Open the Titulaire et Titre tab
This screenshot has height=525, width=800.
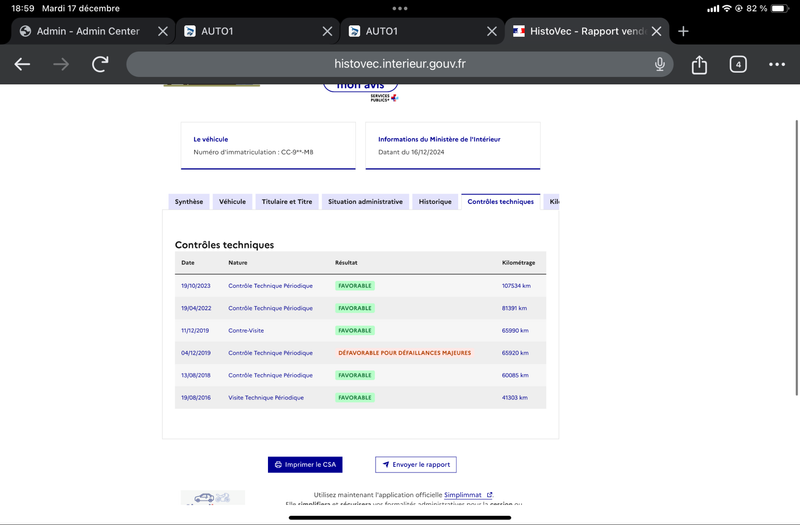point(287,202)
